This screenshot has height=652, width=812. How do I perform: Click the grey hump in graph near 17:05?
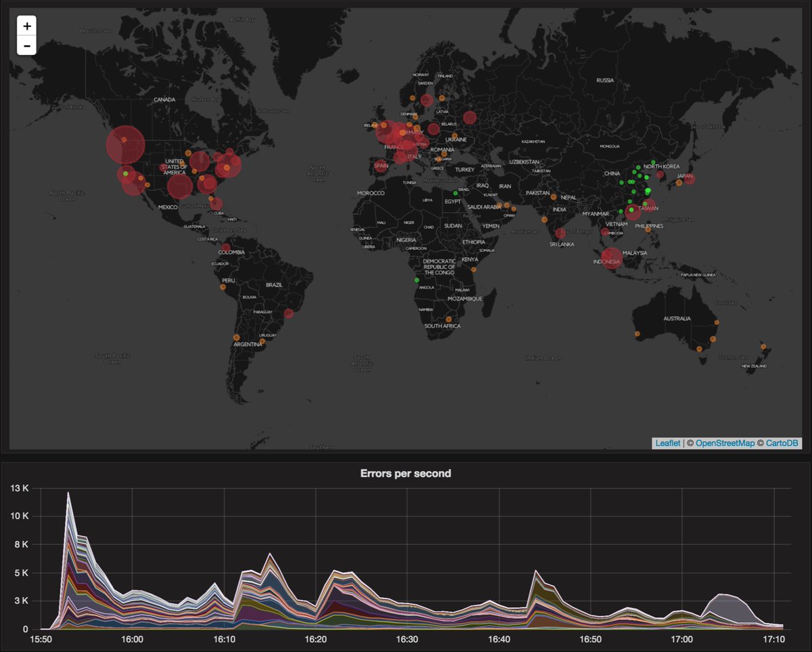(725, 609)
